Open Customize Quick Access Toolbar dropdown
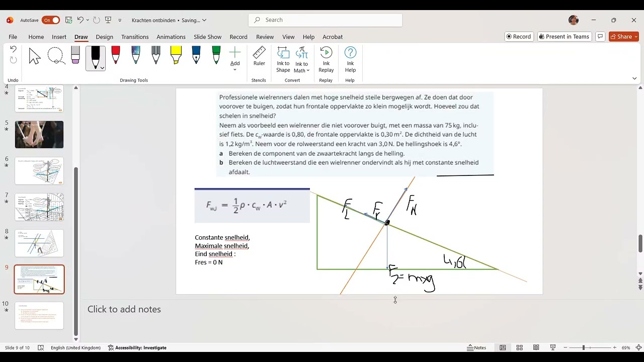The width and height of the screenshot is (644, 362). (120, 20)
